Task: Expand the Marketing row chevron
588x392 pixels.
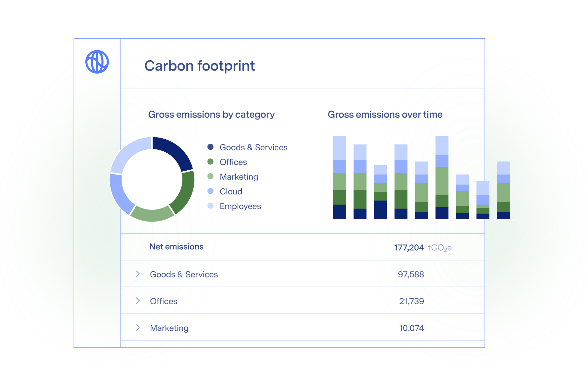Action: pyautogui.click(x=138, y=328)
